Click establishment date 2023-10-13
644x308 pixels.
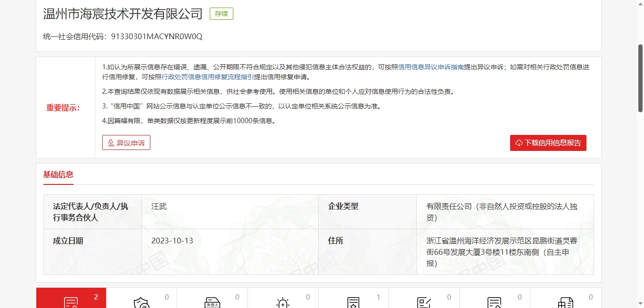[x=172, y=241]
